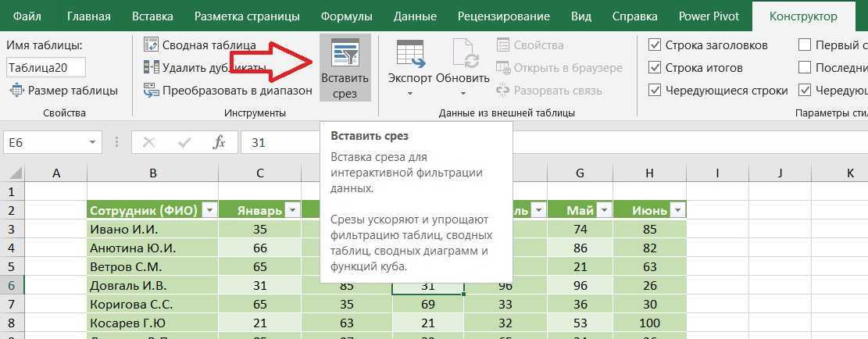Toggle Чередующиеся строки checkbox

click(655, 90)
